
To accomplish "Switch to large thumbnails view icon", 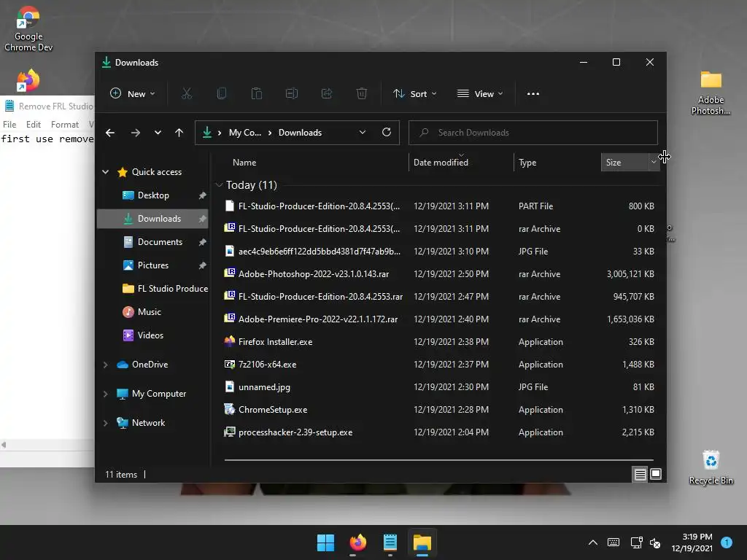I will 656,474.
